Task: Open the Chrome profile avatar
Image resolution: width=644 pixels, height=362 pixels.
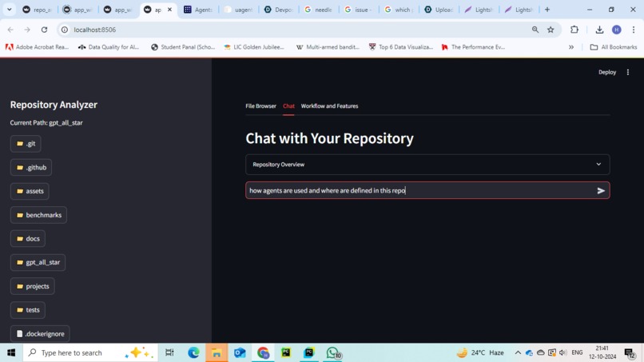Action: [617, 30]
